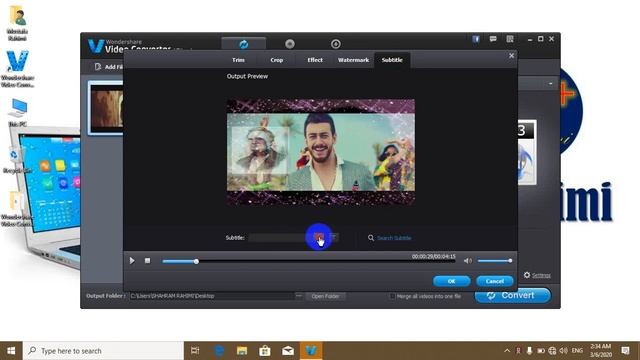The image size is (640, 360).
Task: Close the subtitle edit dialog
Action: (511, 56)
